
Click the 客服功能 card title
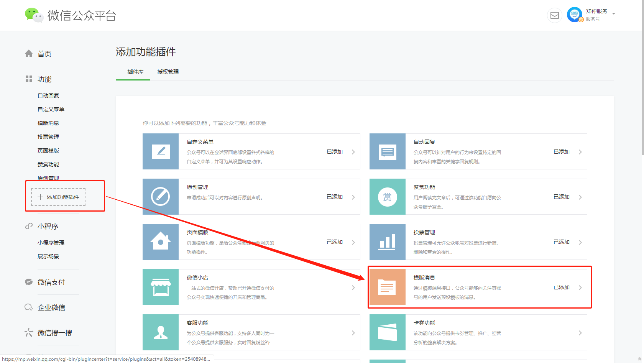[x=197, y=323]
